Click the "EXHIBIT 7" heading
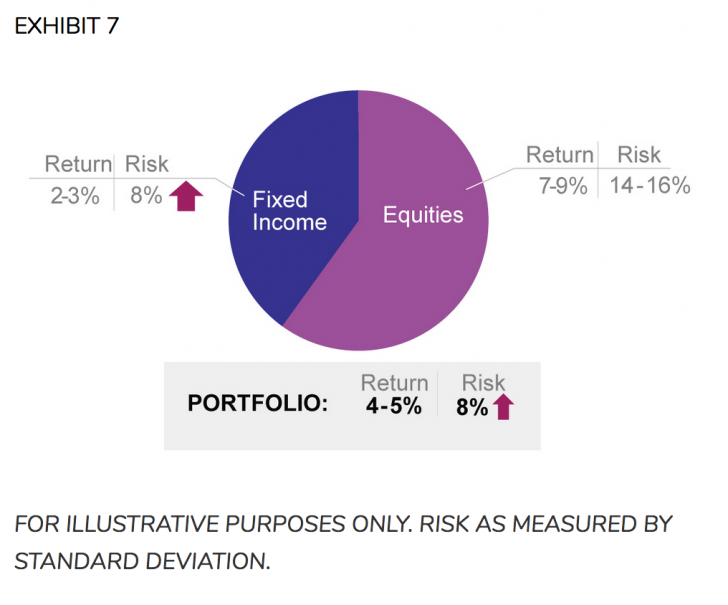This screenshot has width=728, height=605. pyautogui.click(x=66, y=27)
